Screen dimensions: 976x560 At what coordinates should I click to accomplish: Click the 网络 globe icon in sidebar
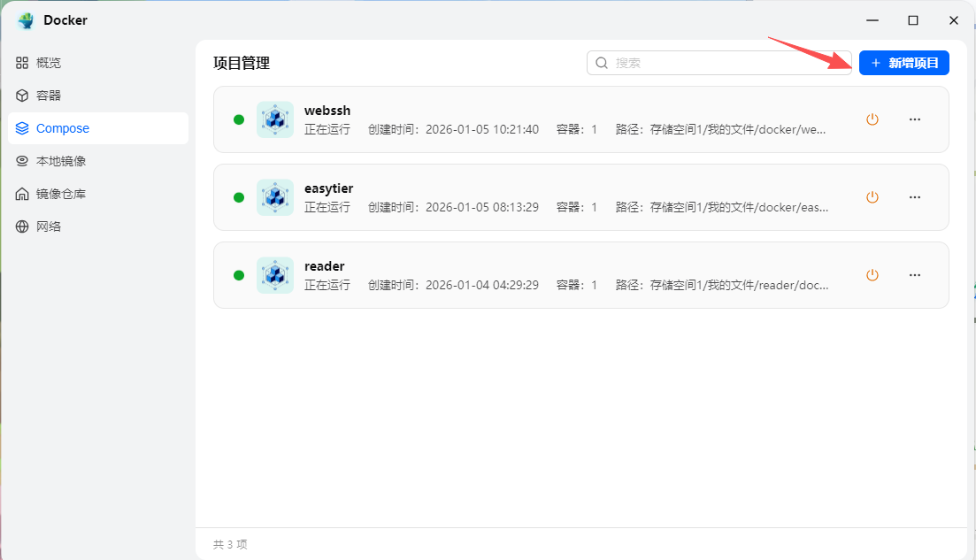(x=22, y=226)
